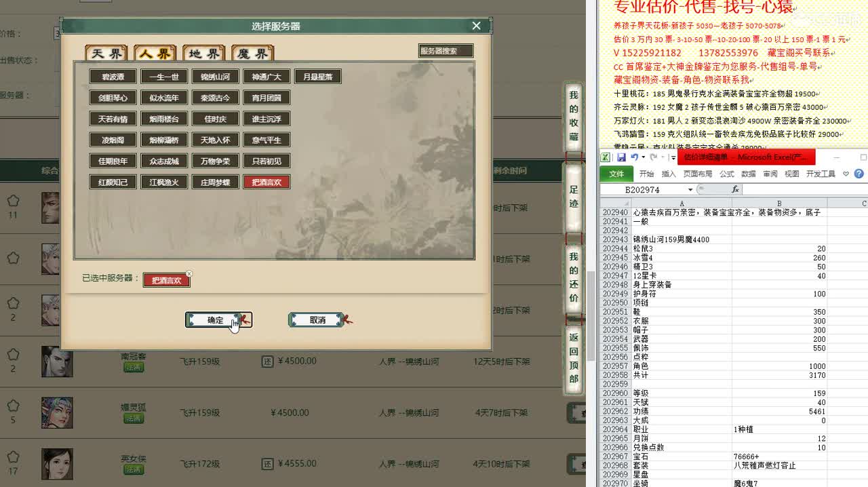Switch to the 人界 tab
Screen dimensions: 868x487
click(156, 54)
